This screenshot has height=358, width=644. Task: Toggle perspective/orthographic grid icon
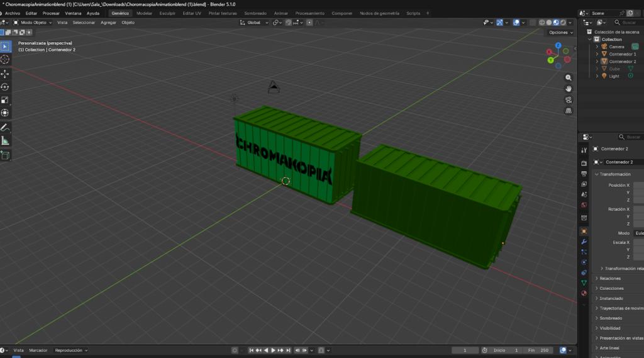pyautogui.click(x=569, y=111)
